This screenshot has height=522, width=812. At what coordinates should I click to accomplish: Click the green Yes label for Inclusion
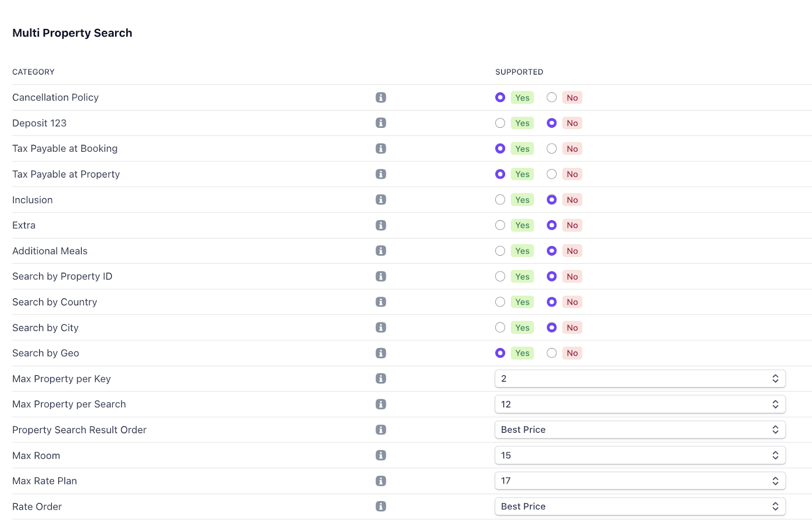tap(522, 200)
